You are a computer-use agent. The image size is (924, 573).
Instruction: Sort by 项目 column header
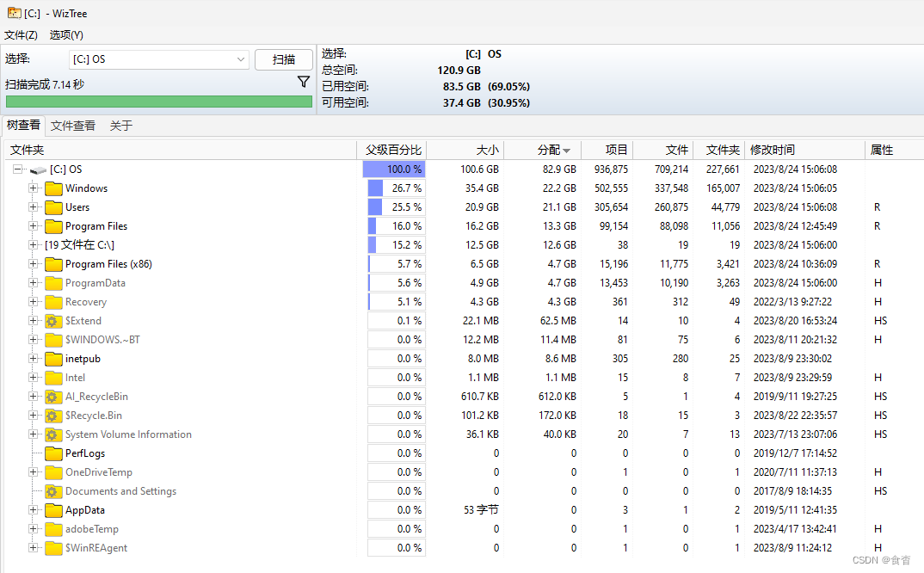pyautogui.click(x=607, y=150)
